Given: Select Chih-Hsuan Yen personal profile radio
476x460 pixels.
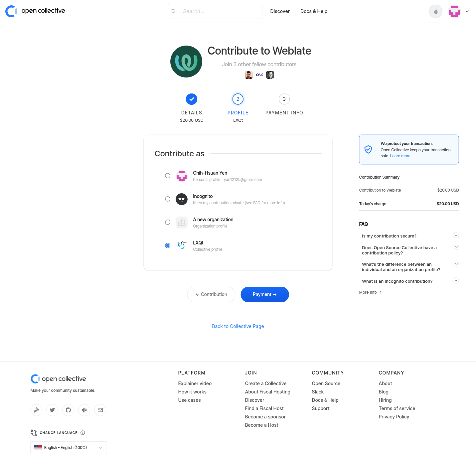Looking at the screenshot, I should [168, 176].
